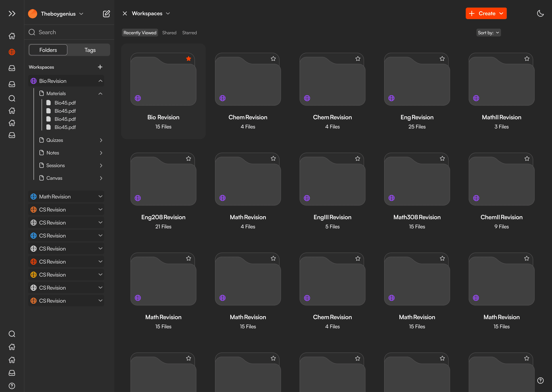Unstar the Bio Revision folder
552x392 pixels.
(x=189, y=59)
